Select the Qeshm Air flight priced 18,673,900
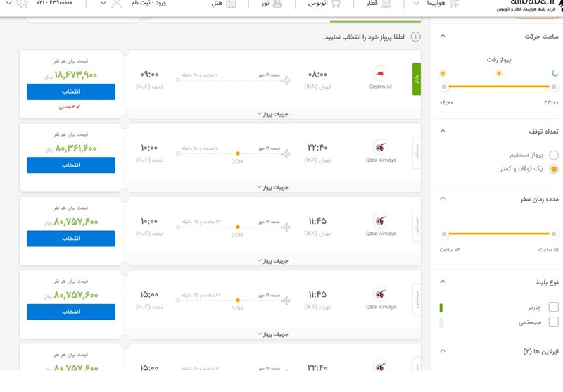This screenshot has width=563, height=392. point(71,92)
